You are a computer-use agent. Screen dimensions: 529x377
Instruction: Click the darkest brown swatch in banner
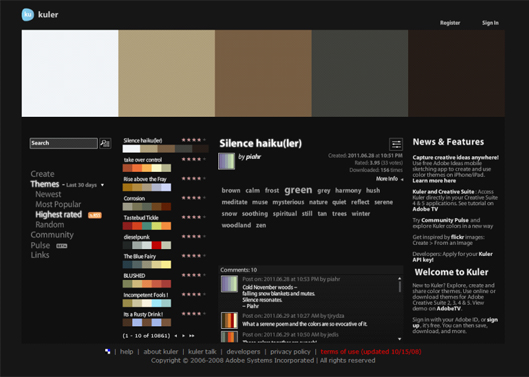coord(456,73)
